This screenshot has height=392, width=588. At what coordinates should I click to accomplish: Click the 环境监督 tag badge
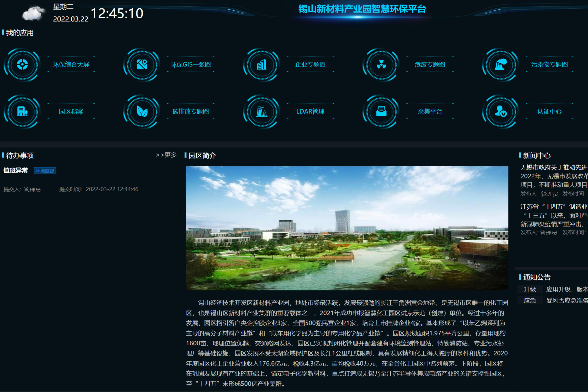[45, 171]
